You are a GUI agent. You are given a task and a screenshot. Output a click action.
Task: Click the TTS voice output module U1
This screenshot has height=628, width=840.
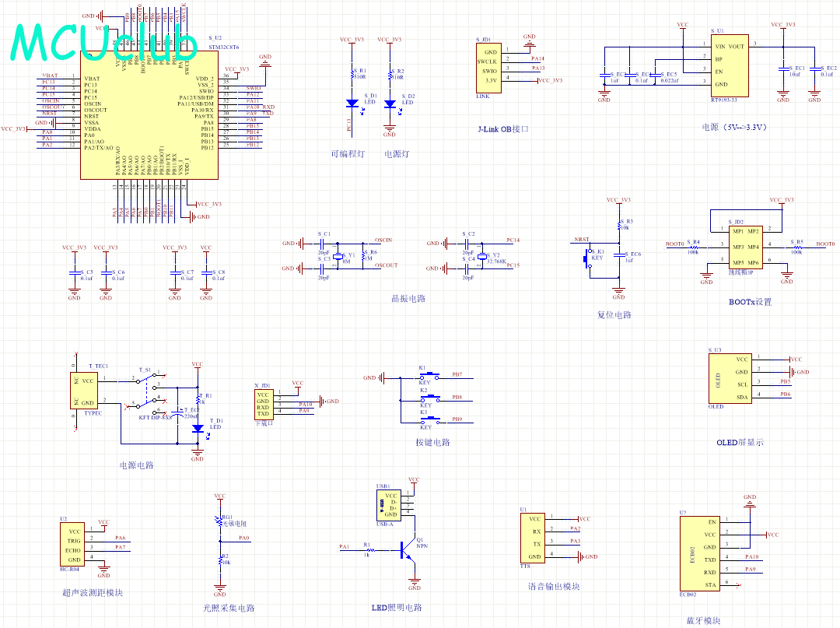534,538
